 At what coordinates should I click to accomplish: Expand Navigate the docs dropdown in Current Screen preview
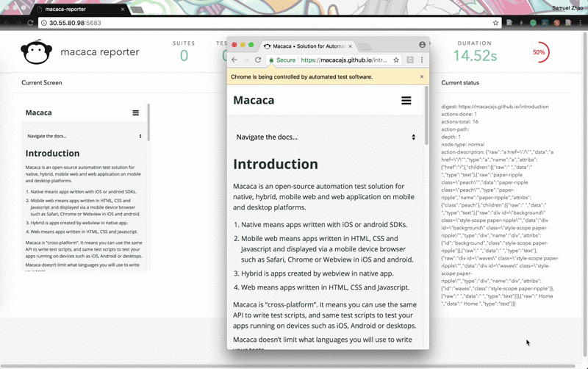[84, 136]
